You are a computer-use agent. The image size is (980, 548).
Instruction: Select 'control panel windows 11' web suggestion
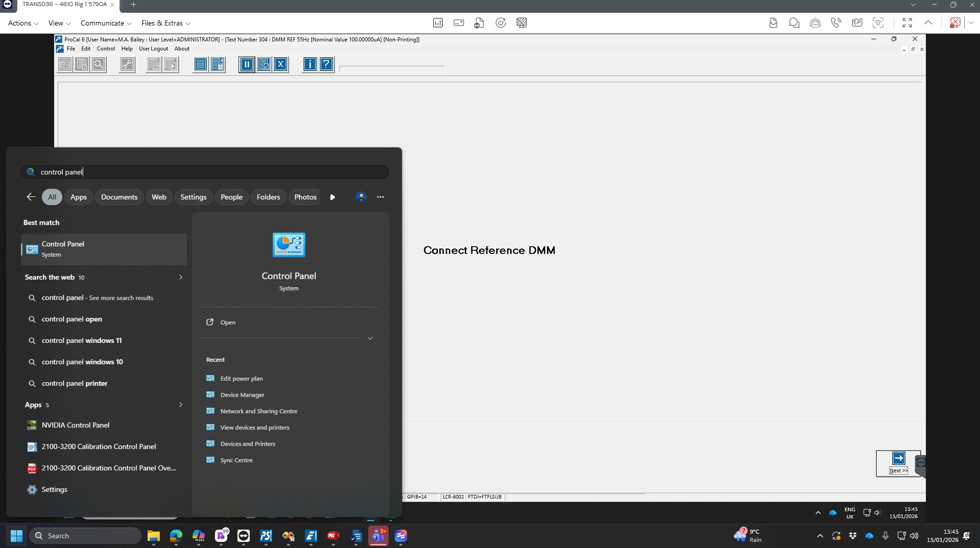[104, 340]
